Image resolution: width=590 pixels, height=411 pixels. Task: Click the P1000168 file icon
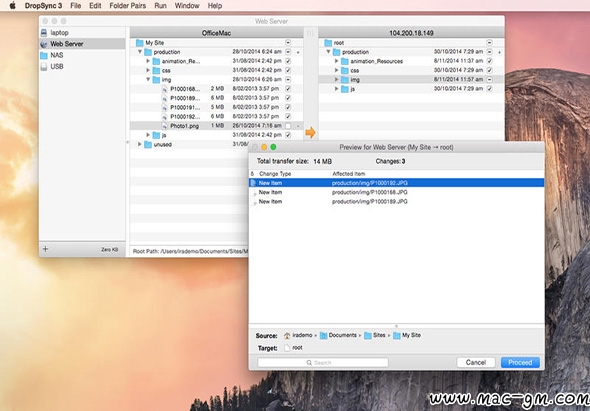pyautogui.click(x=164, y=89)
